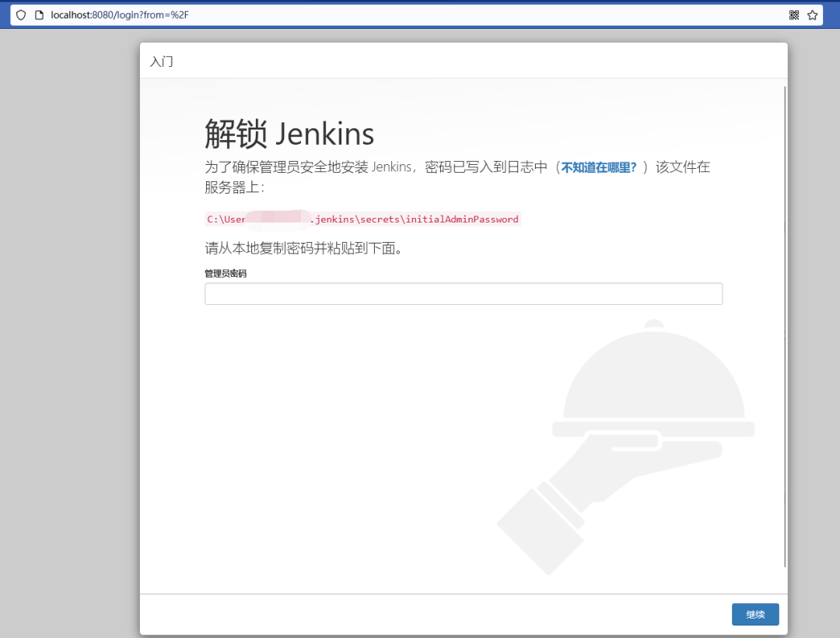Click the 管理员密码 field label
Viewport: 840px width, 638px height.
point(226,274)
